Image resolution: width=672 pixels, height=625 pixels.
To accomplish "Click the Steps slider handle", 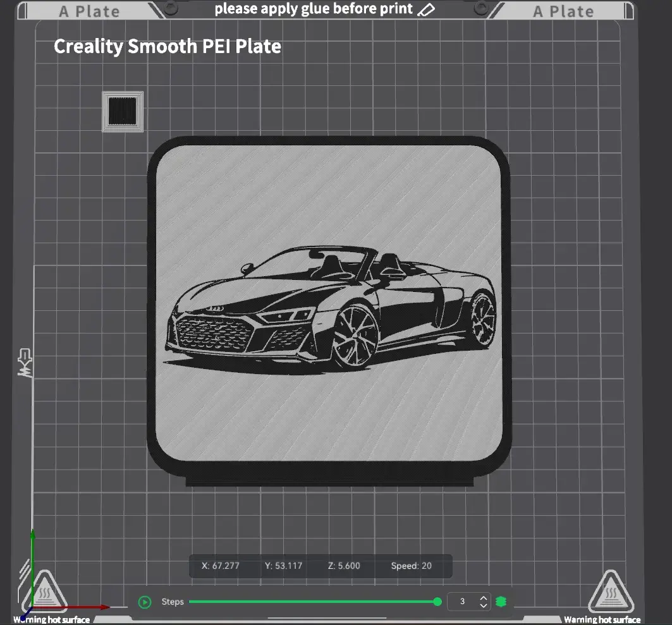I will point(437,602).
